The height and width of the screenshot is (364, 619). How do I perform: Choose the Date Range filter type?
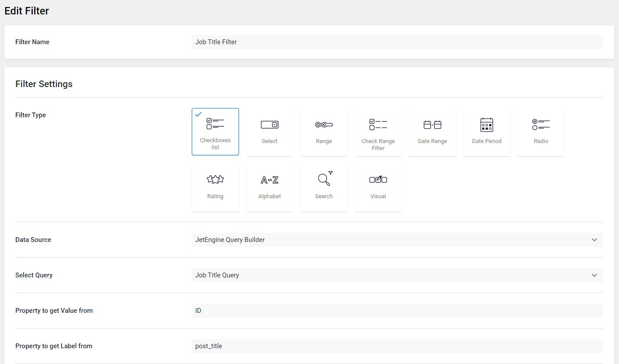[x=433, y=133]
